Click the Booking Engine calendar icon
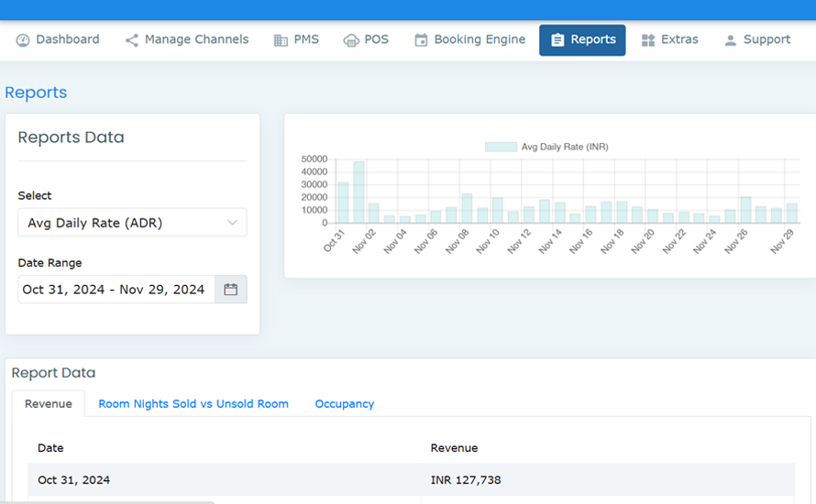This screenshot has height=504, width=816. (x=421, y=40)
